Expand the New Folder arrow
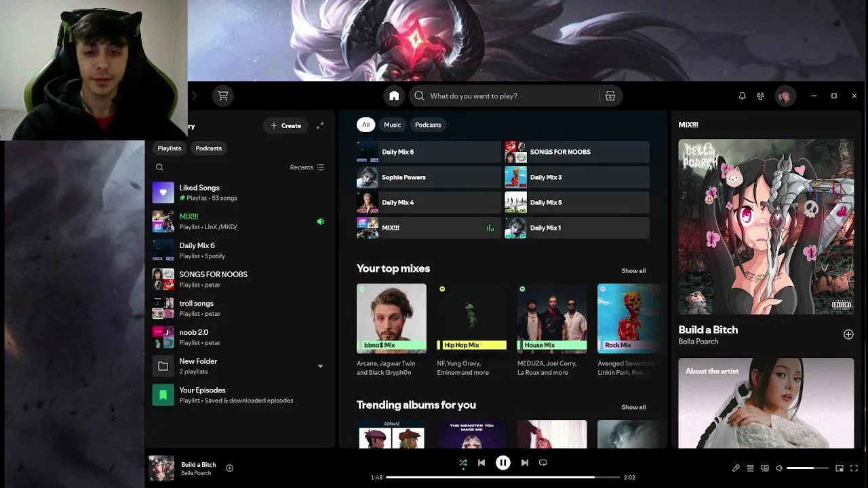 click(320, 366)
